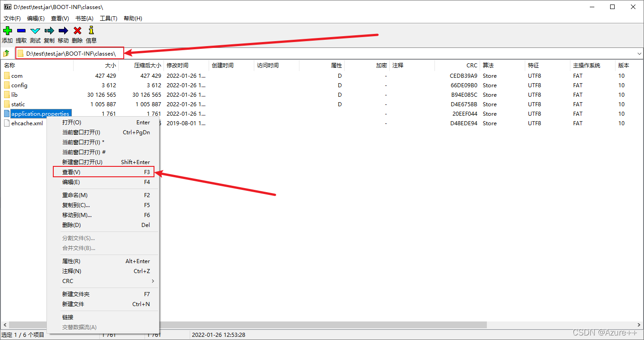The image size is (644, 340).
Task: Sort by the 大小 column header
Action: tap(96, 66)
